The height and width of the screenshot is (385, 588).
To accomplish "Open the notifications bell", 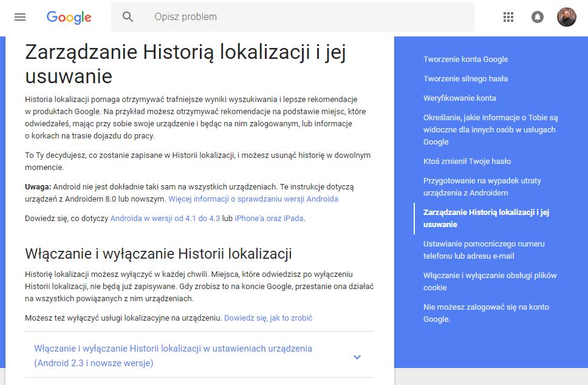I will click(x=538, y=17).
